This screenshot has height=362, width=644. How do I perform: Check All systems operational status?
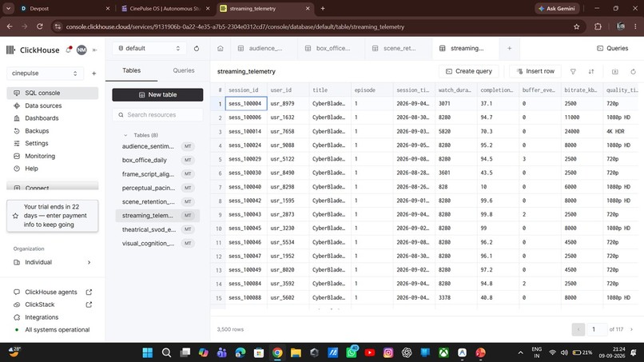point(53,329)
